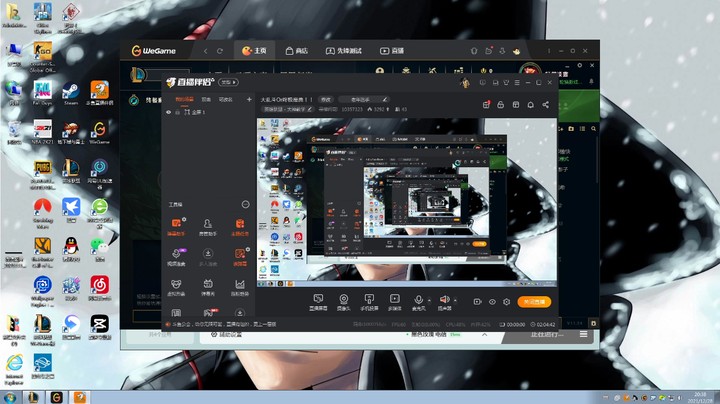Screen dimensions: 720x404
Task: Expand microphone options arrow
Action: pyautogui.click(x=429, y=300)
